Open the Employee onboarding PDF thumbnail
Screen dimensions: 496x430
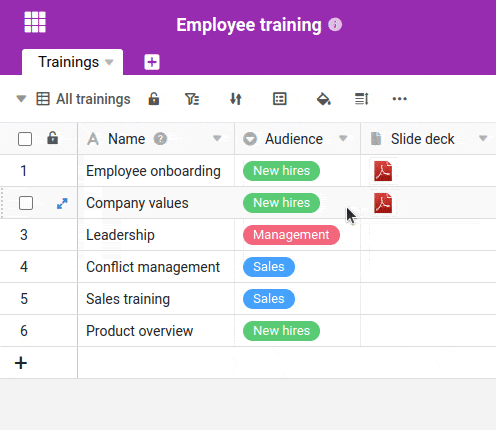[x=383, y=171]
